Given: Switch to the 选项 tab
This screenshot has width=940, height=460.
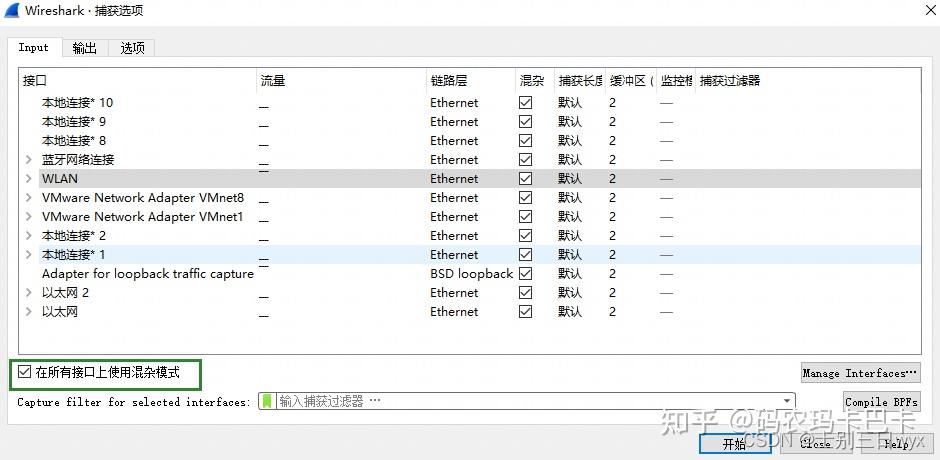Looking at the screenshot, I should pos(133,48).
